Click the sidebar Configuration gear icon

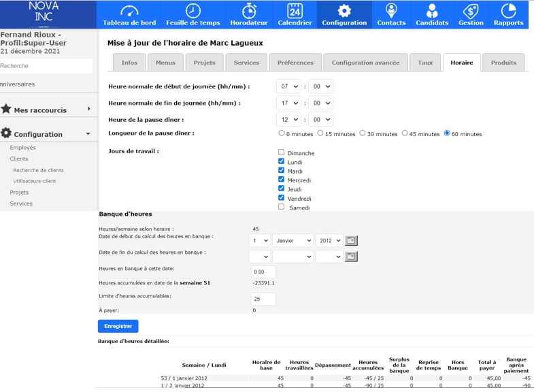coord(6,133)
